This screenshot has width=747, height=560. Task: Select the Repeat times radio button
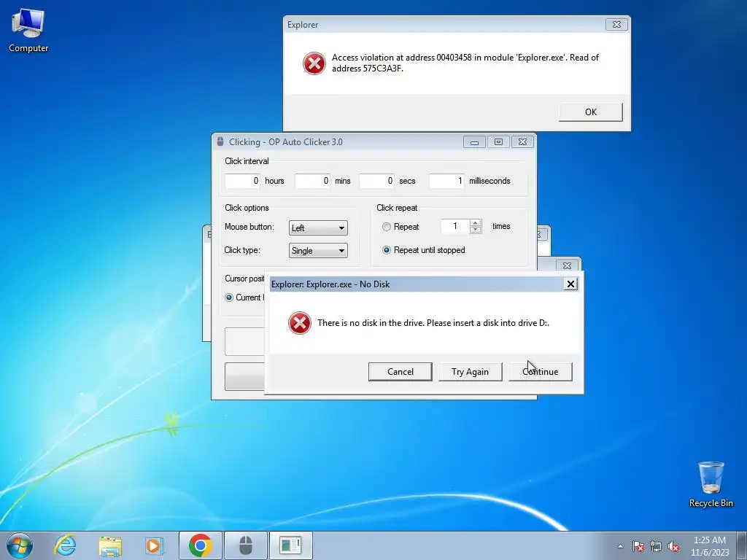[x=387, y=227]
